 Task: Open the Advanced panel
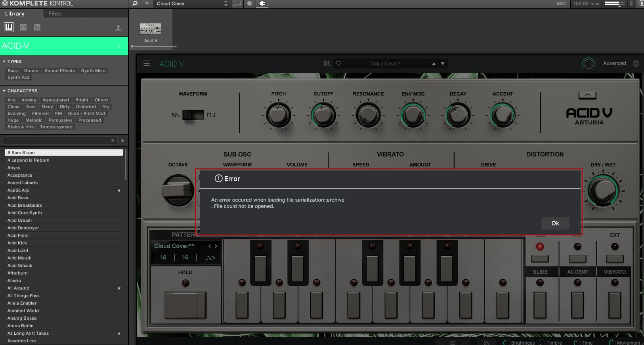614,63
